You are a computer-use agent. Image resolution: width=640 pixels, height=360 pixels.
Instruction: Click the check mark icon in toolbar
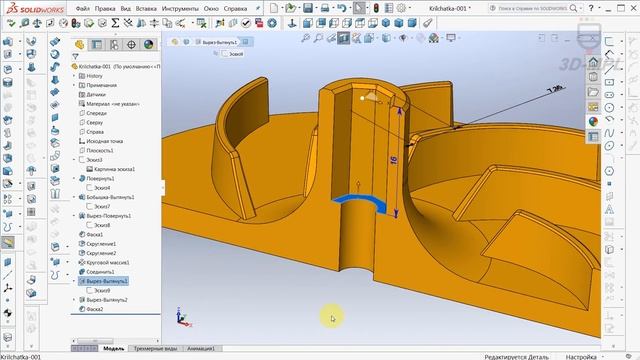tap(246, 23)
